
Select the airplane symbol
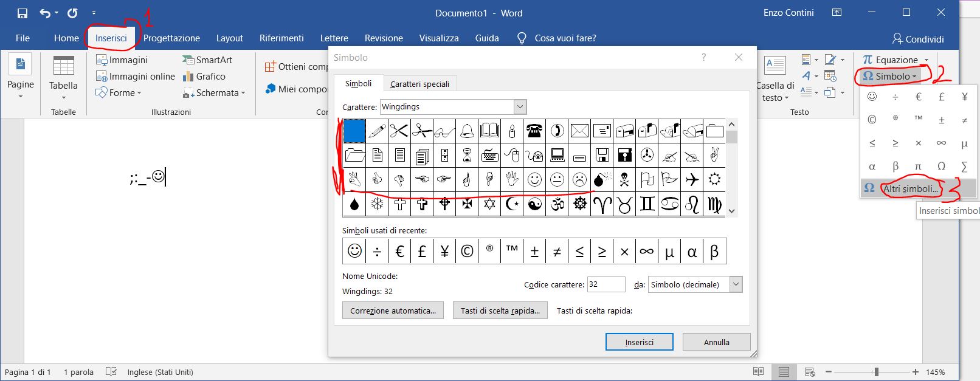click(x=692, y=179)
